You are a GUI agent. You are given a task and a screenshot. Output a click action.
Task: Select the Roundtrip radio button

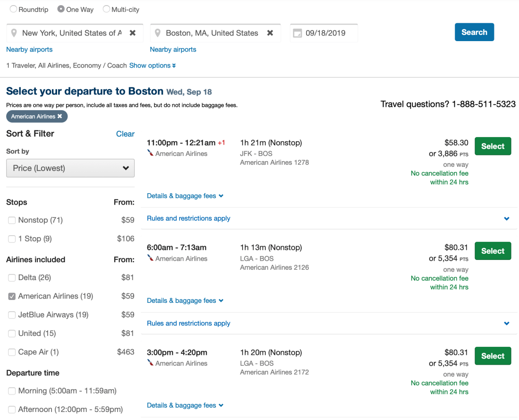pos(13,9)
